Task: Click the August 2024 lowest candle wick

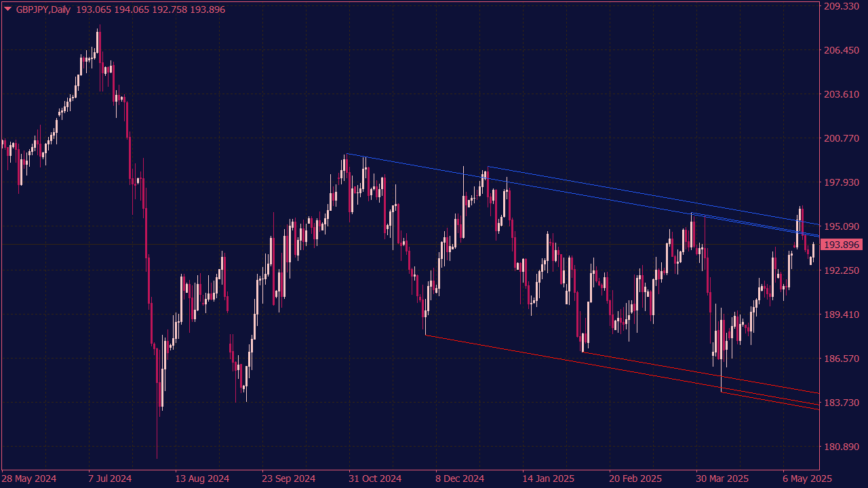Action: pos(157,434)
